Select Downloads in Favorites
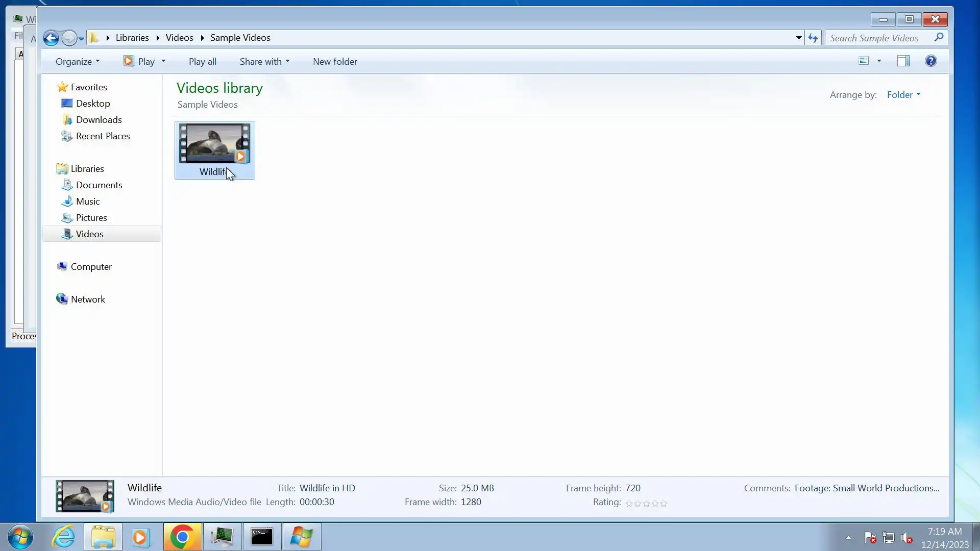Screen dimensions: 980x551 click(99, 120)
